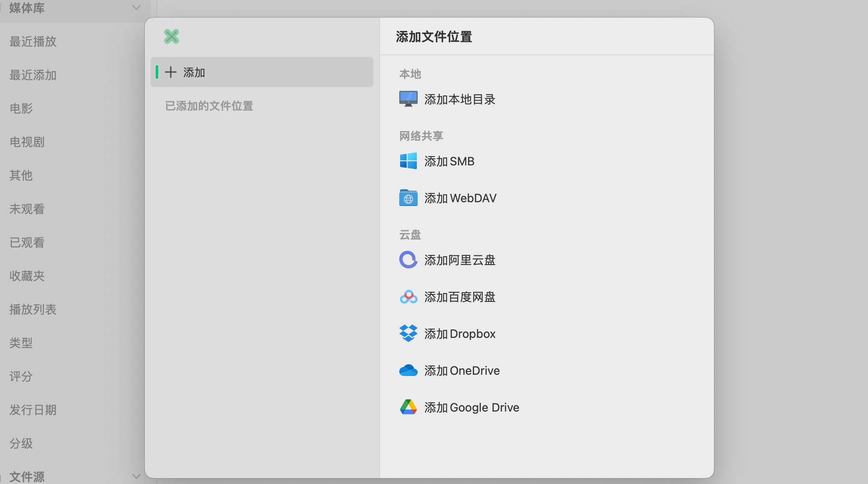The height and width of the screenshot is (484, 868).
Task: Click the OneDrive cloud icon
Action: (x=408, y=371)
